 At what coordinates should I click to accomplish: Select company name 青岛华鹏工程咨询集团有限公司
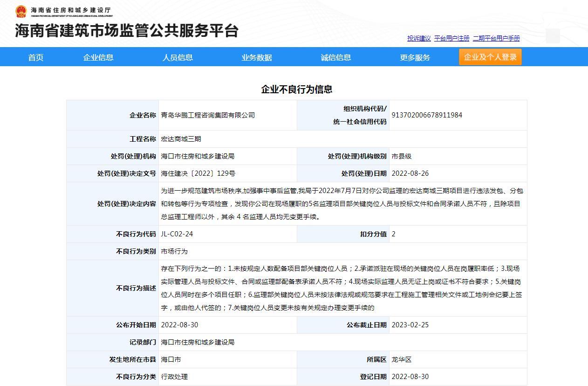208,115
